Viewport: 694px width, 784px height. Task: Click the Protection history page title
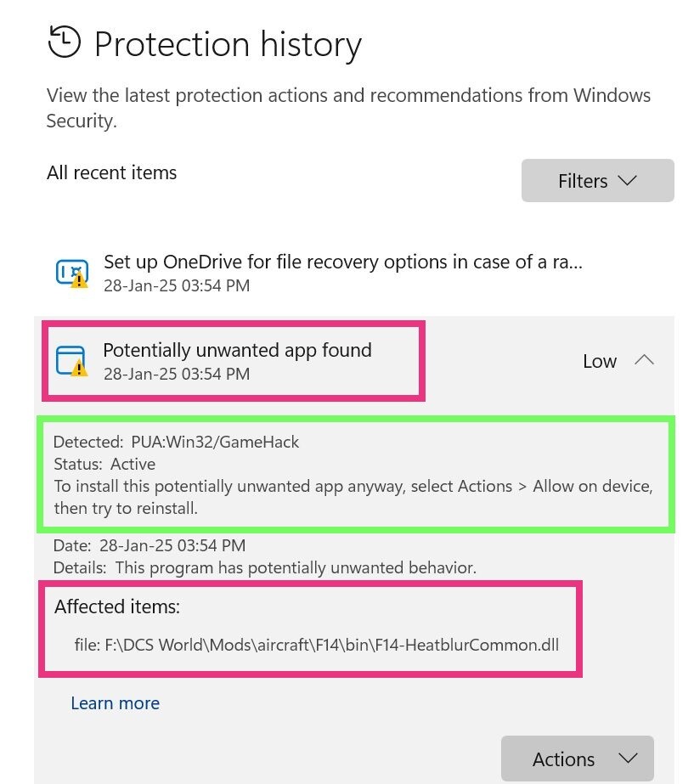[x=228, y=44]
